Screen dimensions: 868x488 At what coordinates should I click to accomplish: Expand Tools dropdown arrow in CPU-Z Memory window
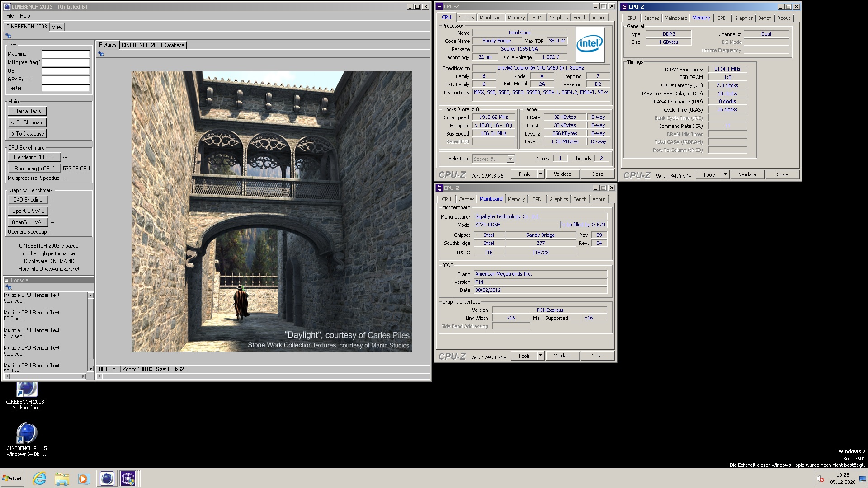(x=725, y=174)
